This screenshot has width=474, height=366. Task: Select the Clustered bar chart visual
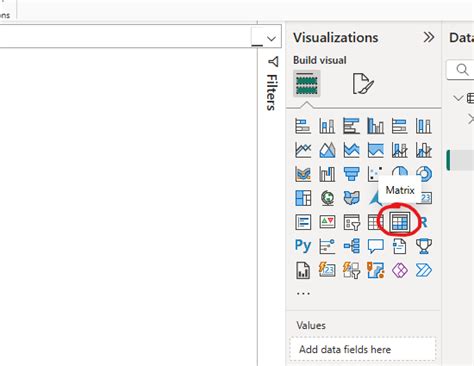pyautogui.click(x=351, y=126)
